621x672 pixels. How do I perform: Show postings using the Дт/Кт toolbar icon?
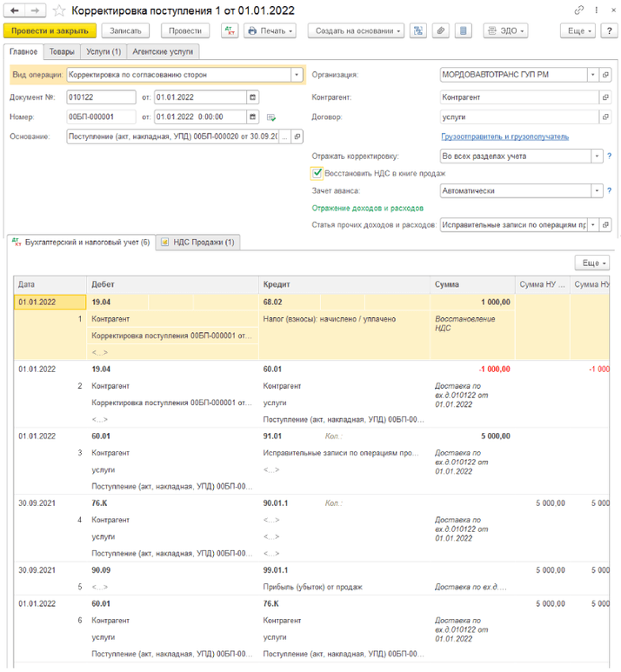(x=230, y=30)
